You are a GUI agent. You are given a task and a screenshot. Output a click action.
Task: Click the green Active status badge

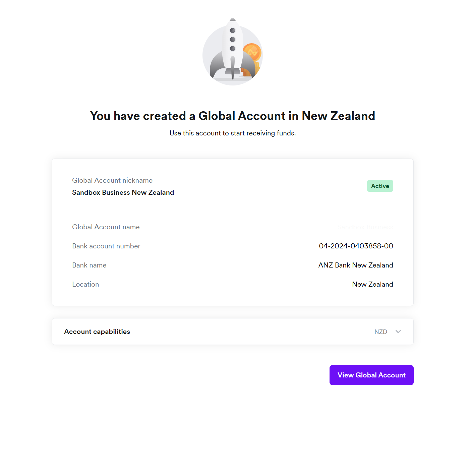click(x=380, y=186)
